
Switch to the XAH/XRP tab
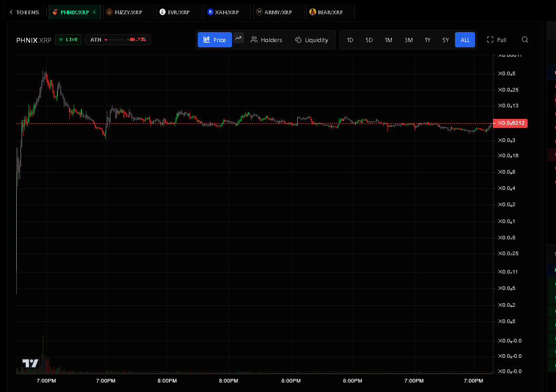(227, 12)
